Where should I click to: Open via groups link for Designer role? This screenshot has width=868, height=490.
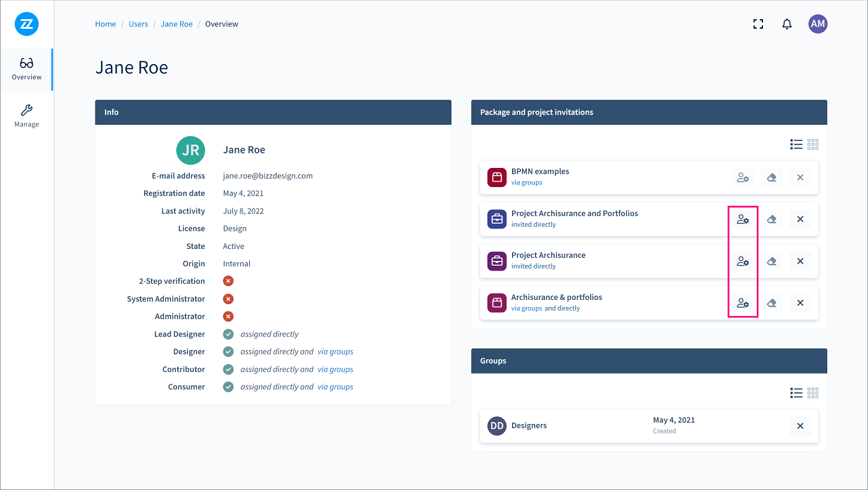coord(336,352)
